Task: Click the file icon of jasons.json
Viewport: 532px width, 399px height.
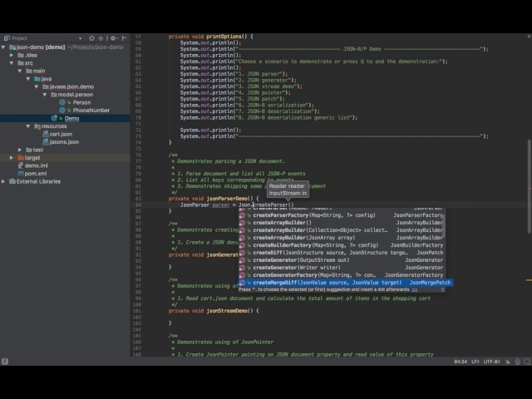Action: tap(46, 142)
